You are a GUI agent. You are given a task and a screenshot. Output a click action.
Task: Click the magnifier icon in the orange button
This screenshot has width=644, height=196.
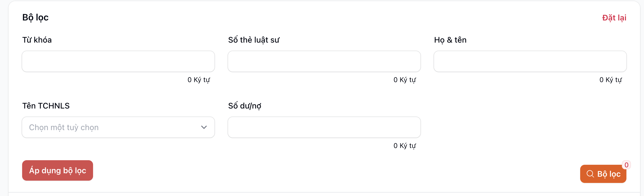coord(590,174)
